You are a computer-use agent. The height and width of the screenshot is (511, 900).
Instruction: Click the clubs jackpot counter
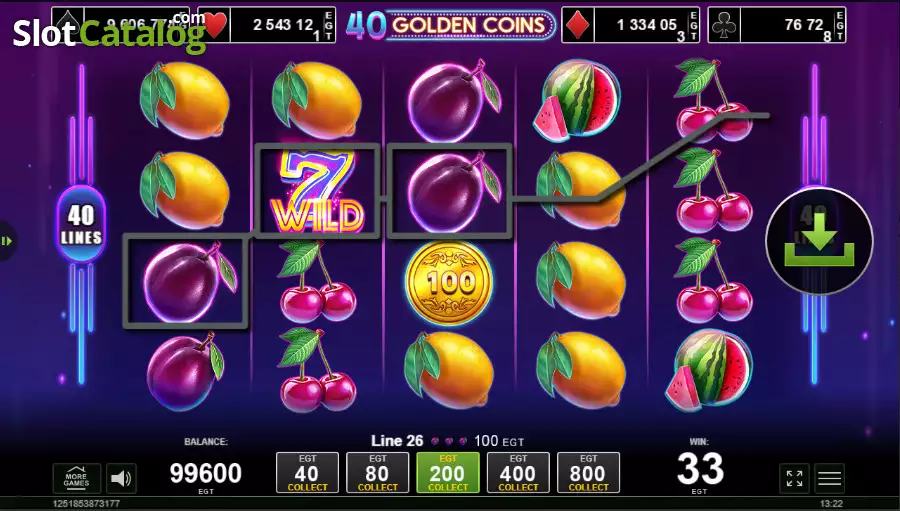777,25
